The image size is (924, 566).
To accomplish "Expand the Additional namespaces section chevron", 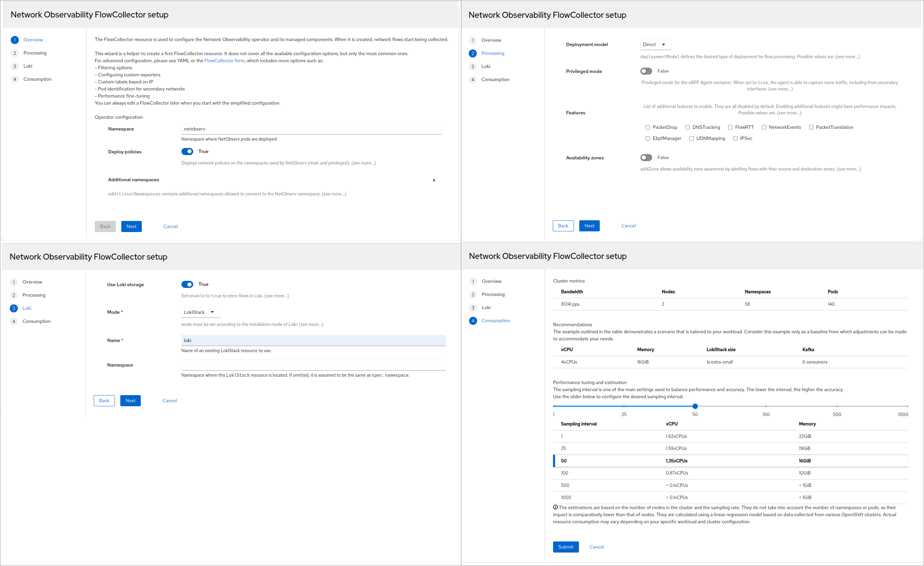I will [x=434, y=180].
